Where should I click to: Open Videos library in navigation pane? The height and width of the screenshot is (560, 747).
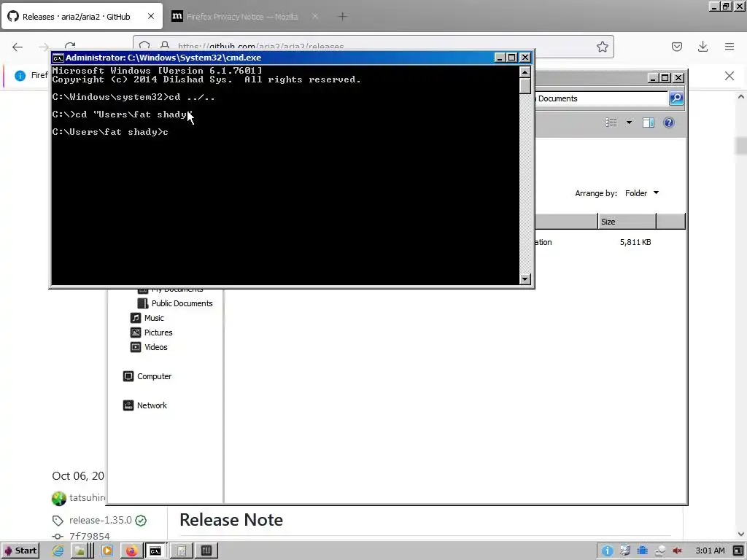click(x=149, y=347)
